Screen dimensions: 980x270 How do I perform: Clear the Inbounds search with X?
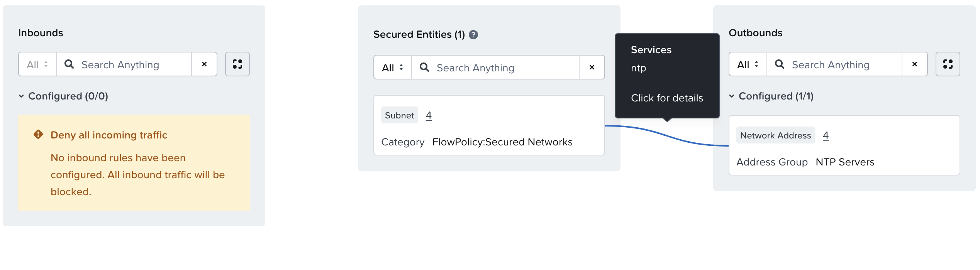tap(204, 64)
